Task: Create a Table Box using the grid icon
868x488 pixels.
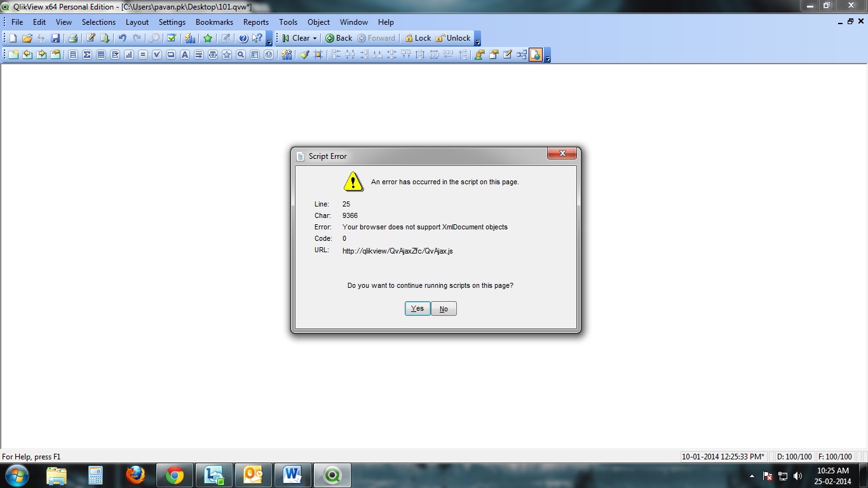Action: (101, 55)
